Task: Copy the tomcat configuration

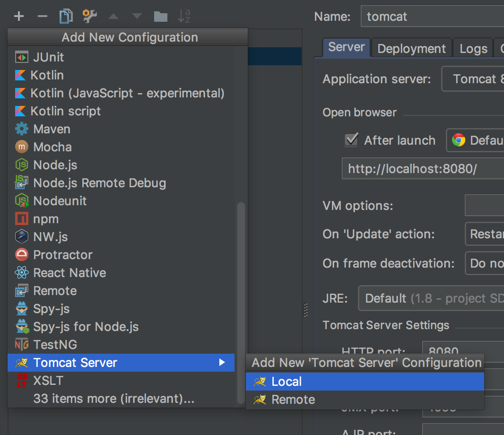Action: pyautogui.click(x=66, y=16)
